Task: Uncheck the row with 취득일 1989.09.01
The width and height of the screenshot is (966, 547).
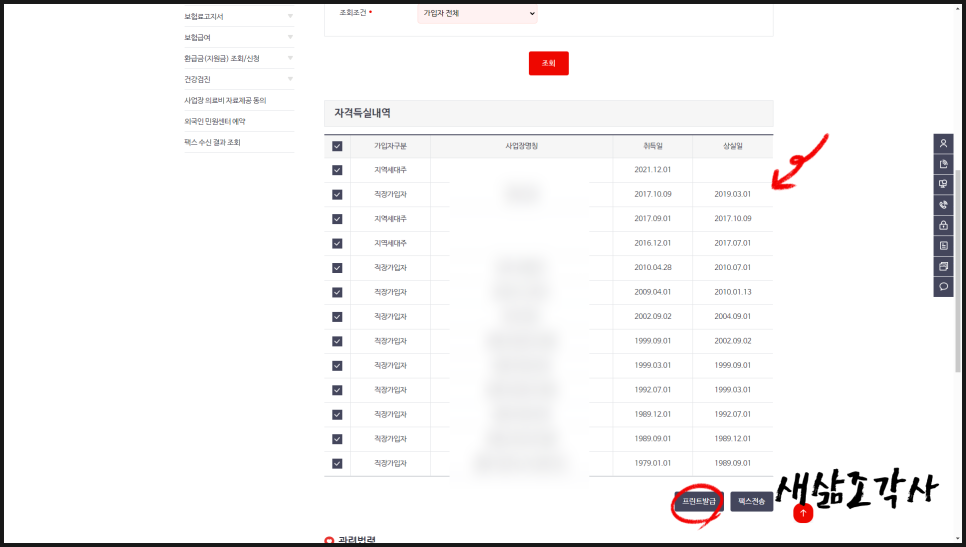Action: click(x=337, y=439)
